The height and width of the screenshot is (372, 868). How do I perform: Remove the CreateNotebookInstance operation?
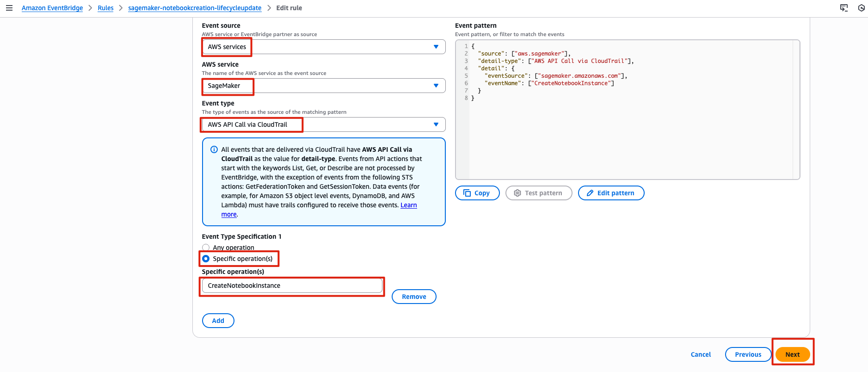pos(414,297)
